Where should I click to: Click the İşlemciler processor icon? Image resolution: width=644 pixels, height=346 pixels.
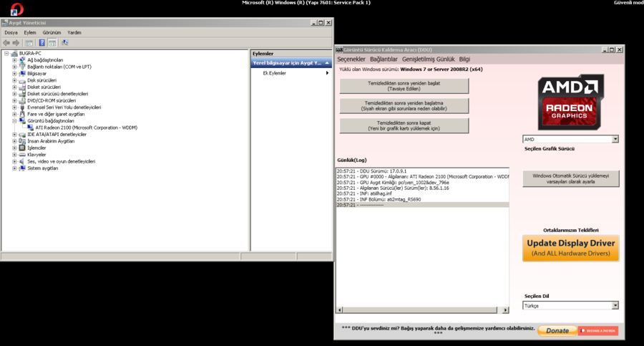22,148
